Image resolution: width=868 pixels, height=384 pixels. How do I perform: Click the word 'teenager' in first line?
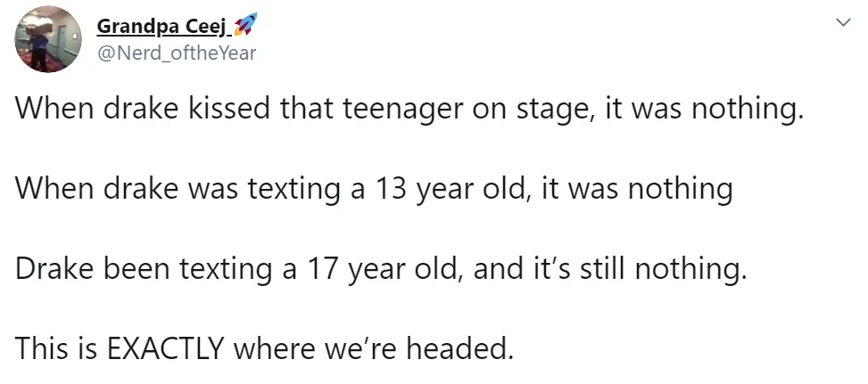tap(403, 110)
